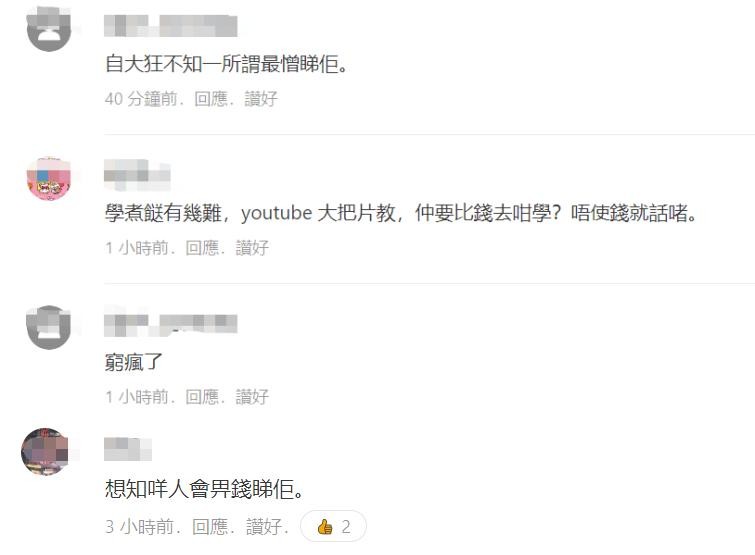
Task: Open the dark photo avatar of last commenter
Action: click(44, 452)
